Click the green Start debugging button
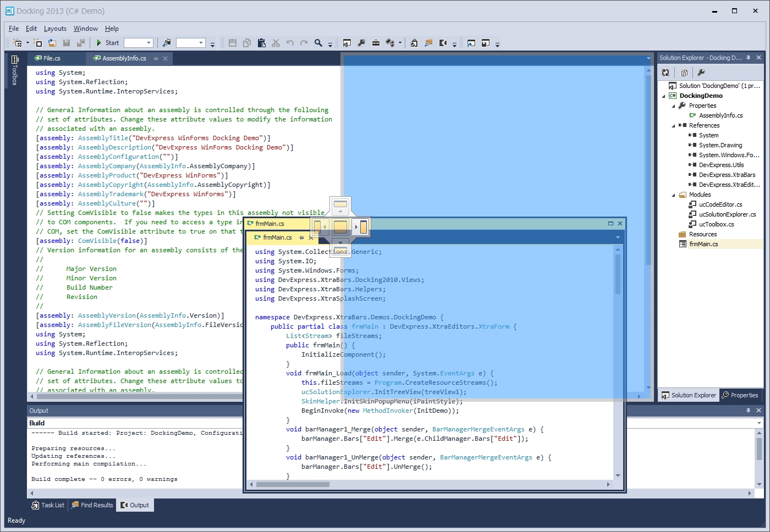 click(107, 43)
